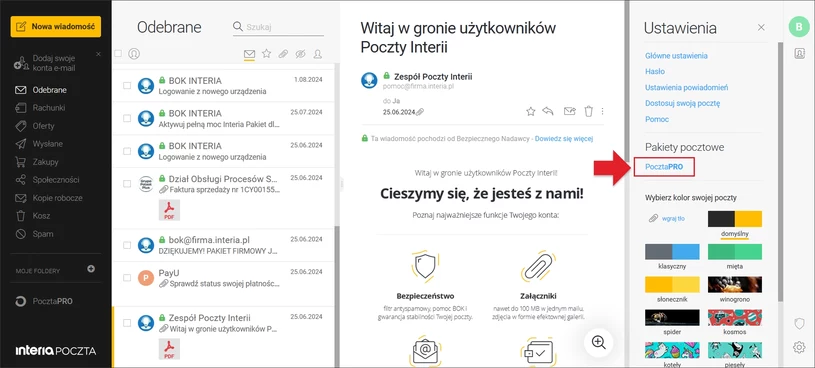
Task: Star the open message from Zespół Poczty Interii
Action: click(530, 111)
